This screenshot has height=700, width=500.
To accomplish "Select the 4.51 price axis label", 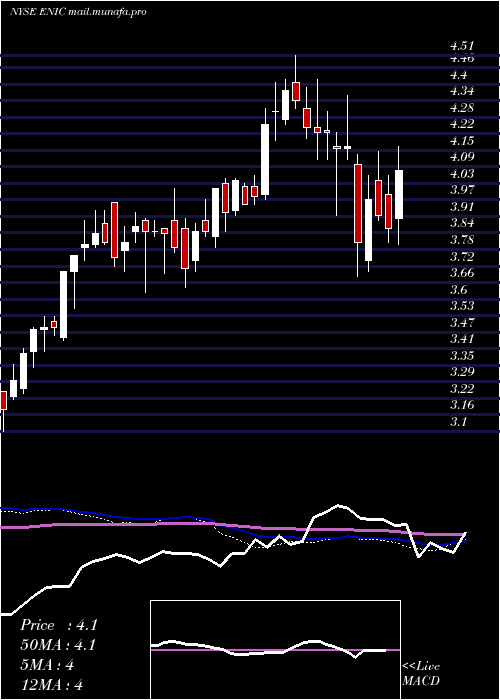I will (462, 46).
